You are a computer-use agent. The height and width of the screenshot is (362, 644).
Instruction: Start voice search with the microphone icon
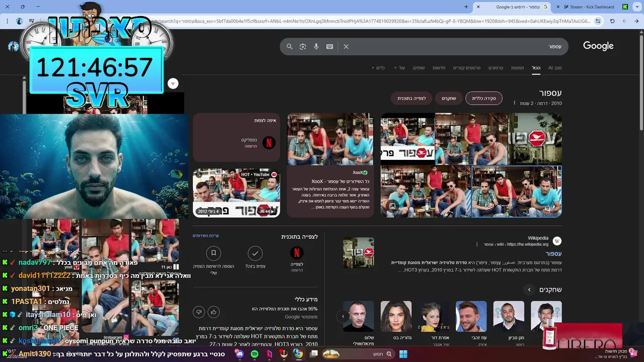[x=316, y=46]
